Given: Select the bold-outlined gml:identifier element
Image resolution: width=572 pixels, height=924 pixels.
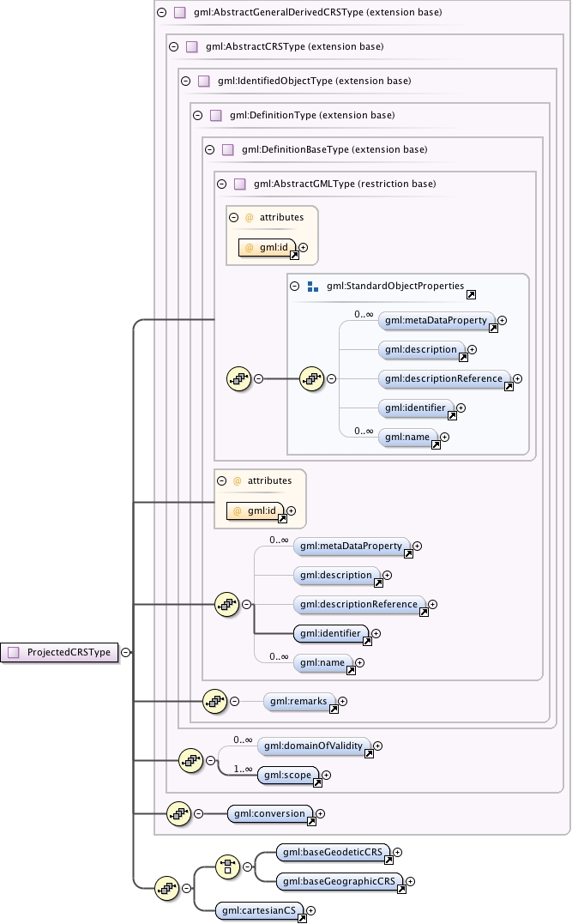Looking at the screenshot, I should (x=331, y=633).
